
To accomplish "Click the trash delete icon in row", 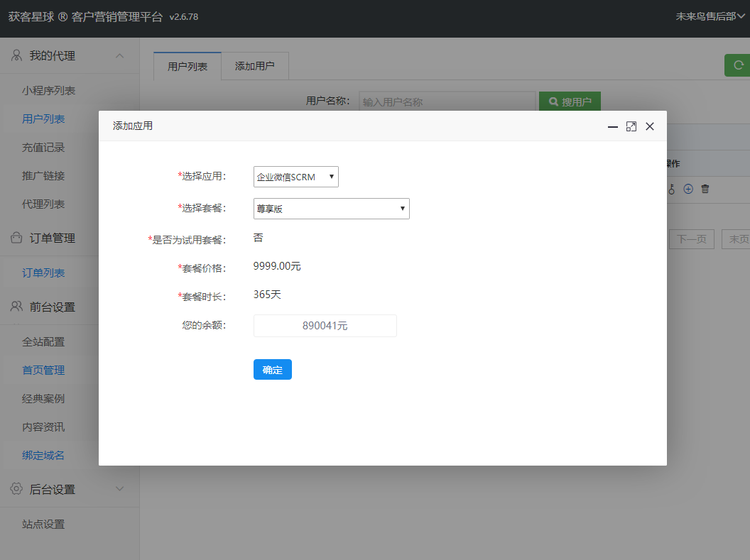I will tap(705, 189).
